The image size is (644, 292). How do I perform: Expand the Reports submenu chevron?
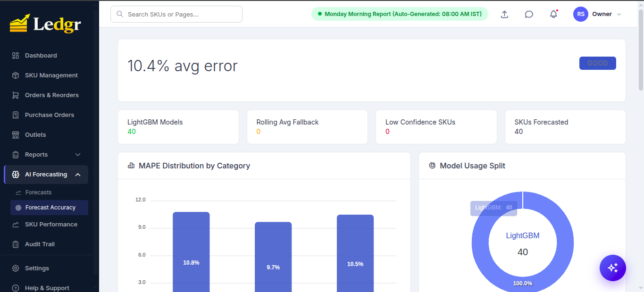pos(78,155)
